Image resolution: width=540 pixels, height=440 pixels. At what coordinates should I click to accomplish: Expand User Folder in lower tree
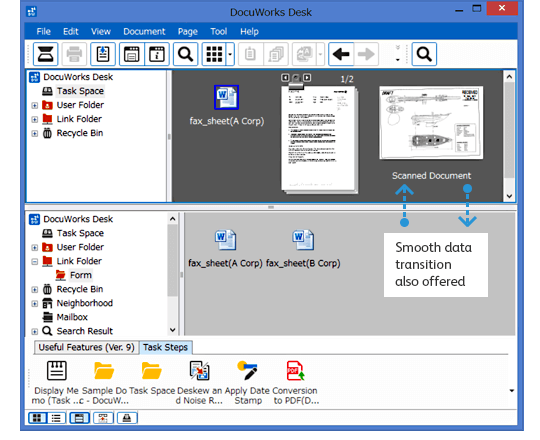pos(34,248)
